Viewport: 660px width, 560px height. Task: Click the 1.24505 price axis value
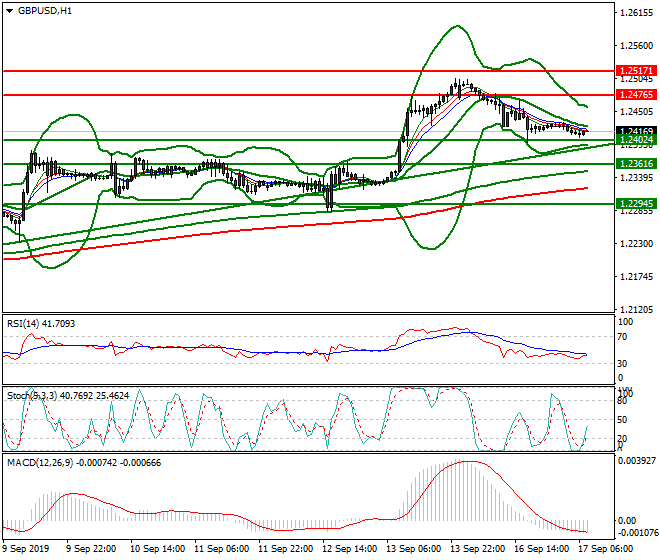(637, 112)
